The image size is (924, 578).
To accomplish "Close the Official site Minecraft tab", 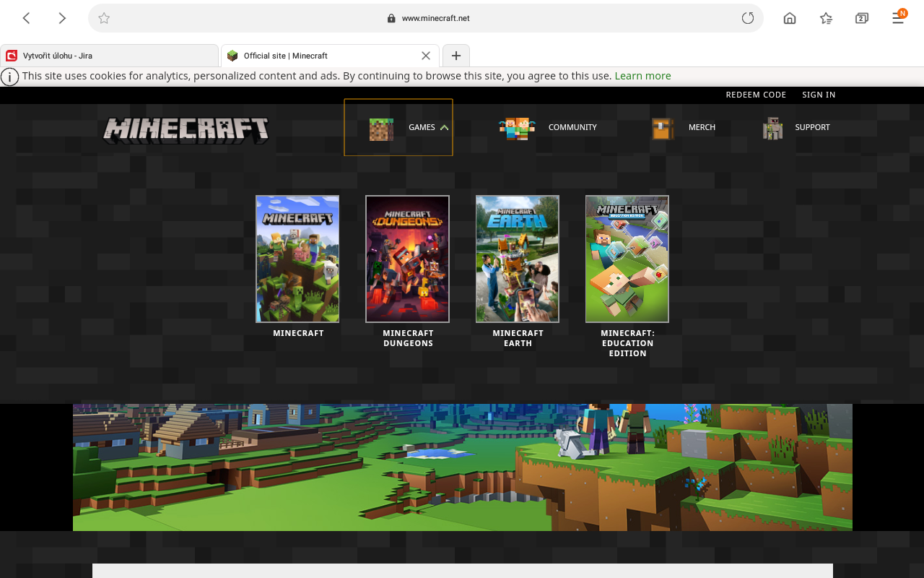I will point(426,56).
